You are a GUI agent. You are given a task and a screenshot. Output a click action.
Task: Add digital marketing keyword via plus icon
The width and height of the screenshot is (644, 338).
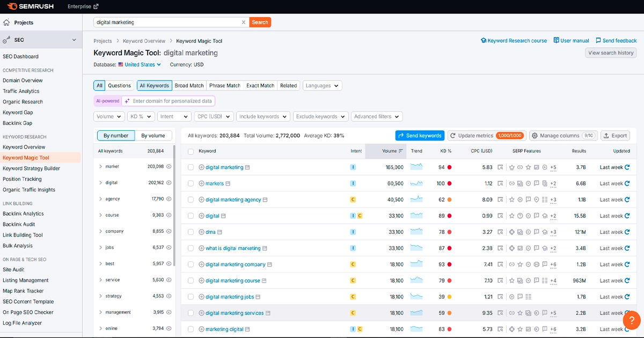[x=202, y=167]
